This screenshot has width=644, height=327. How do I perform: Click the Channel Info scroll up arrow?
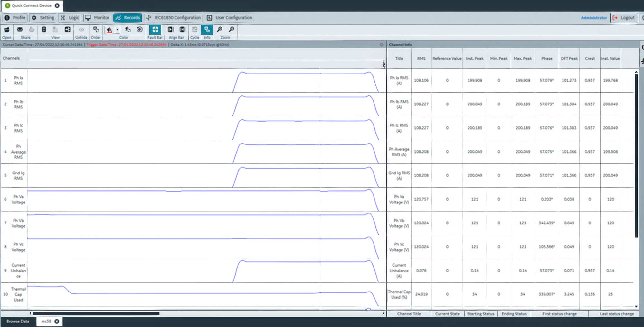[x=636, y=72]
